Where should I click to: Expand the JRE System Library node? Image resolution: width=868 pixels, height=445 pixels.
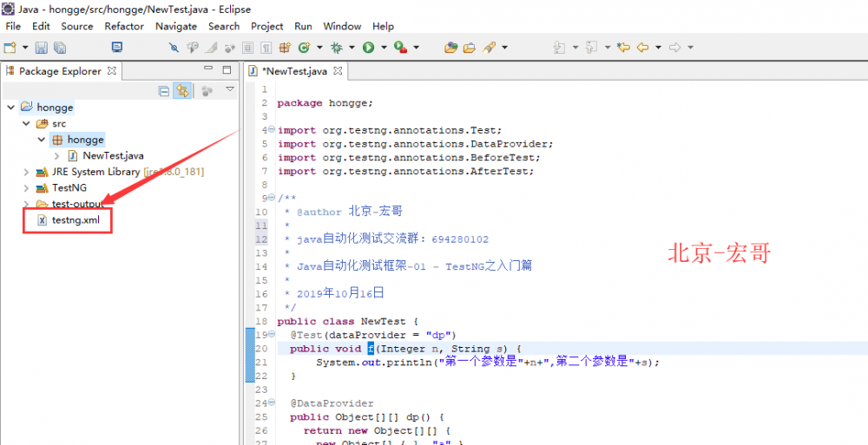[x=27, y=172]
